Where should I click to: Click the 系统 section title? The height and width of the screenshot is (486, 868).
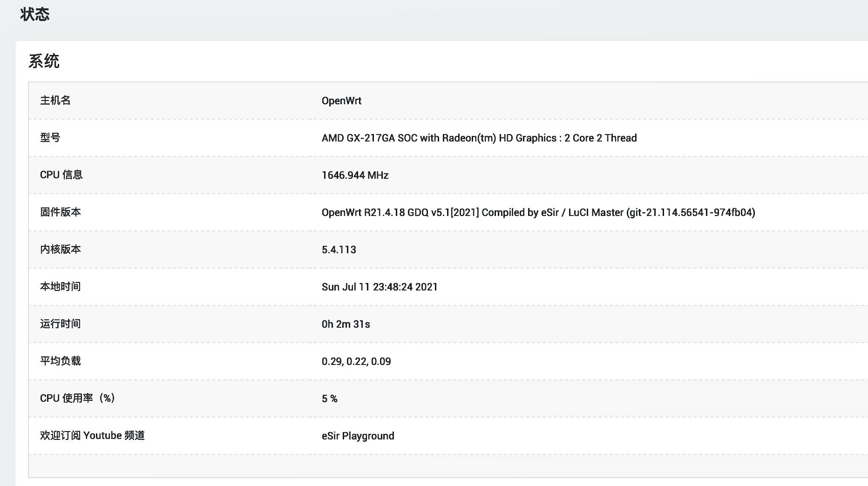click(44, 61)
